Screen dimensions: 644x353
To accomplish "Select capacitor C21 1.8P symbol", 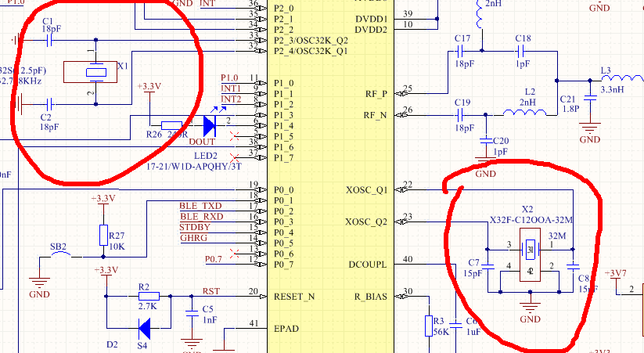I will coord(590,98).
